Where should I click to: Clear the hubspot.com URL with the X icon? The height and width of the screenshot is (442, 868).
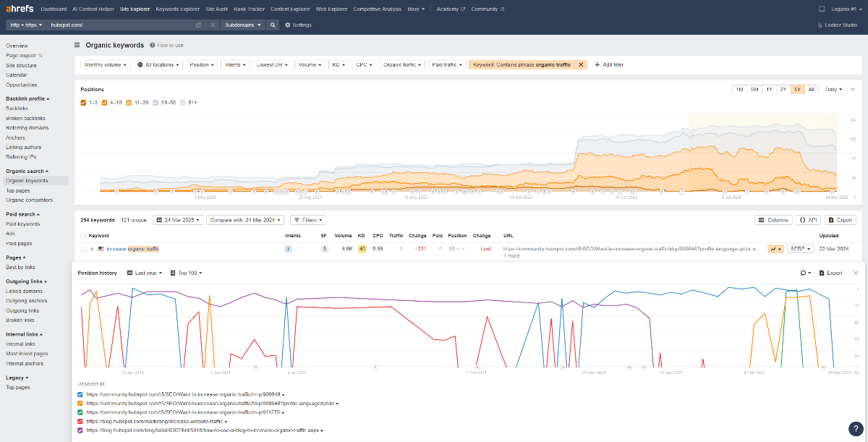click(x=213, y=25)
